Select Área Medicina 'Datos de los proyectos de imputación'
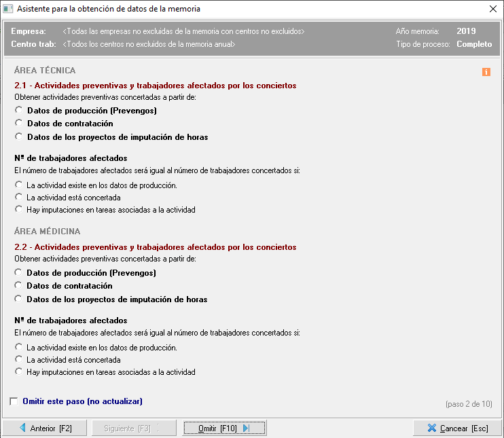 tap(19, 299)
